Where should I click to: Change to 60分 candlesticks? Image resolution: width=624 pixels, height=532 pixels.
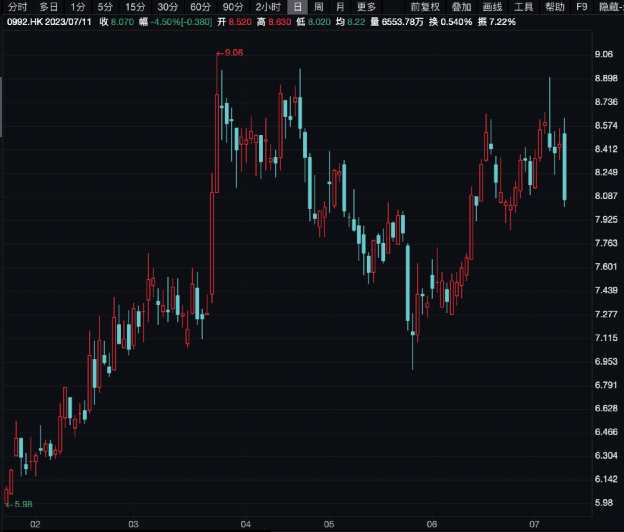[x=200, y=7]
